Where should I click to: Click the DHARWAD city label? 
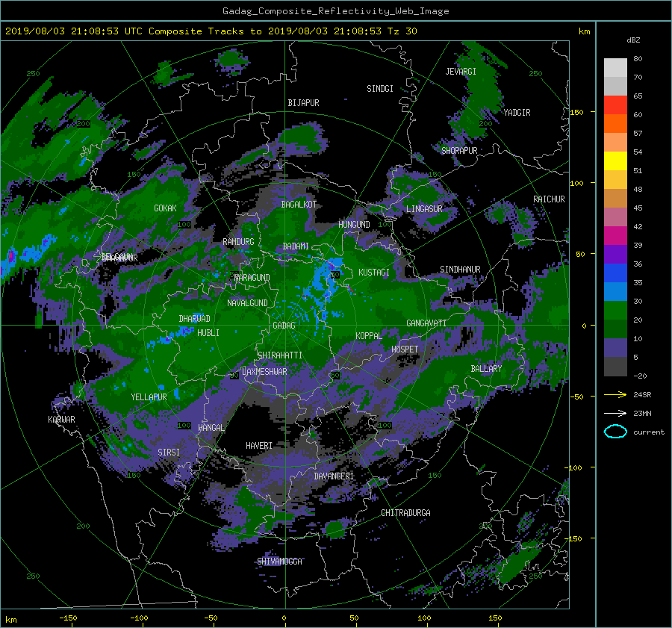tap(194, 319)
